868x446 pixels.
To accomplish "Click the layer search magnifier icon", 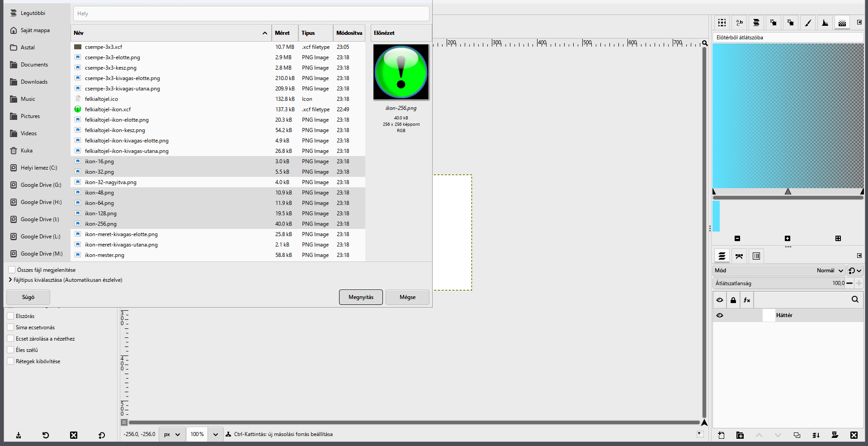I will (x=855, y=299).
